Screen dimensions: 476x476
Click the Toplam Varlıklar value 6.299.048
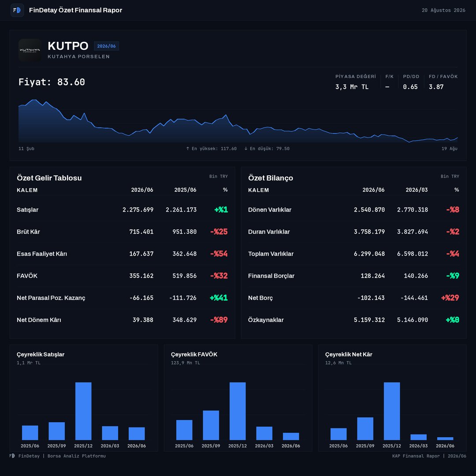pyautogui.click(x=369, y=254)
